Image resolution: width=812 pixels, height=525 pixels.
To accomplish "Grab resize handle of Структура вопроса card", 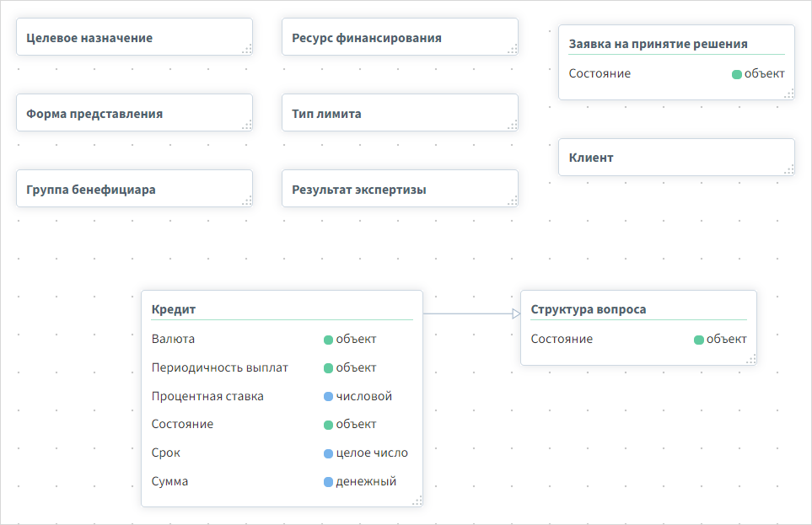I will [x=751, y=360].
